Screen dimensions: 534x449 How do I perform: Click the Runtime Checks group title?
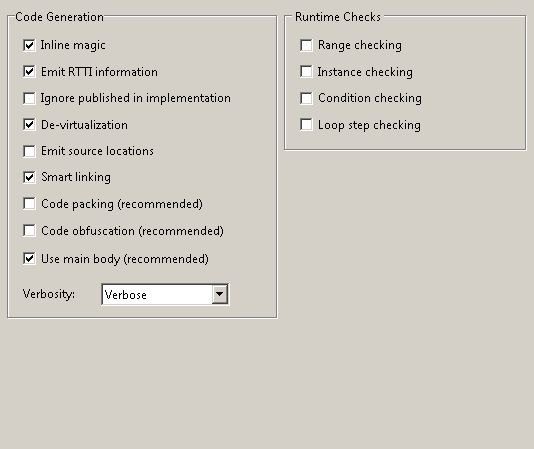coord(338,17)
